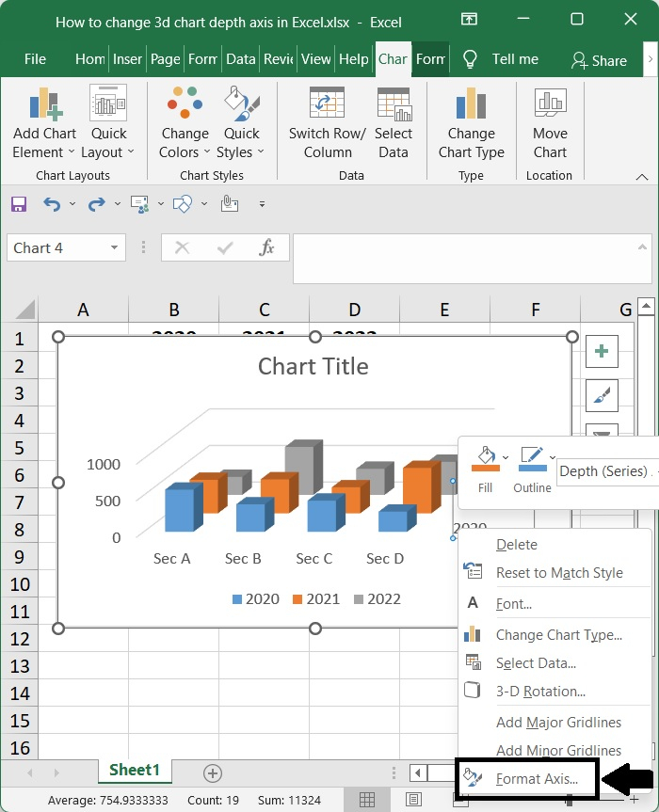Screen dimensions: 659x812
Task: Click Tell me lightbulb icon
Action: tap(470, 59)
